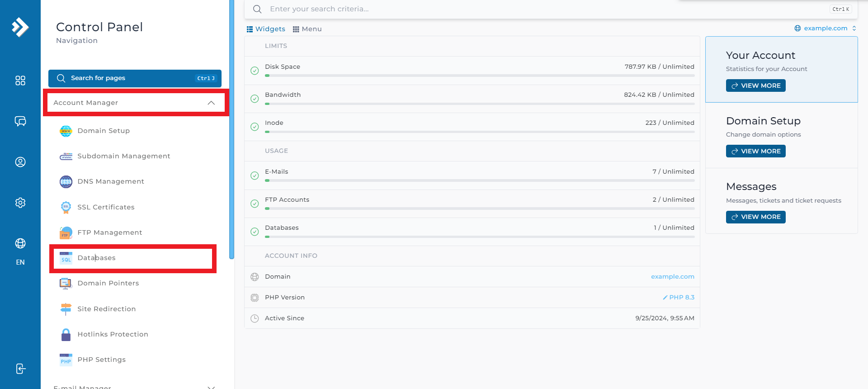Click the logout icon at sidebar bottom
The width and height of the screenshot is (868, 389).
[x=20, y=369]
